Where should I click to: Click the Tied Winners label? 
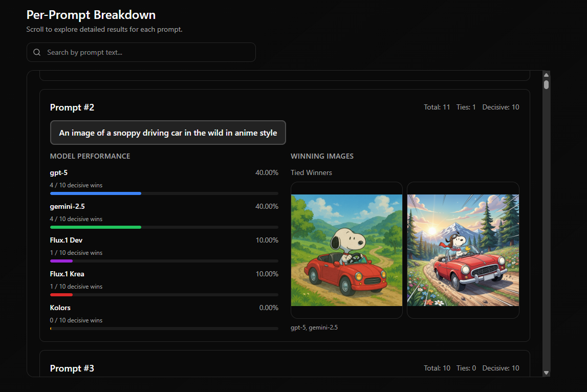point(311,172)
